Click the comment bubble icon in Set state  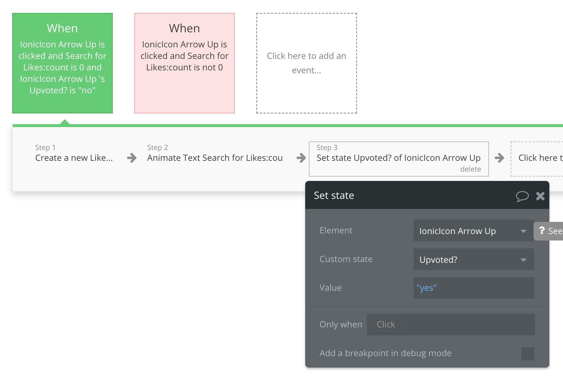pyautogui.click(x=522, y=196)
